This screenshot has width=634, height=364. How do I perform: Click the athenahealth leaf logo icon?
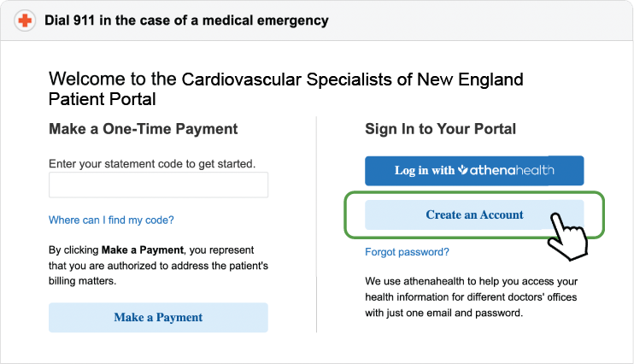pos(463,170)
